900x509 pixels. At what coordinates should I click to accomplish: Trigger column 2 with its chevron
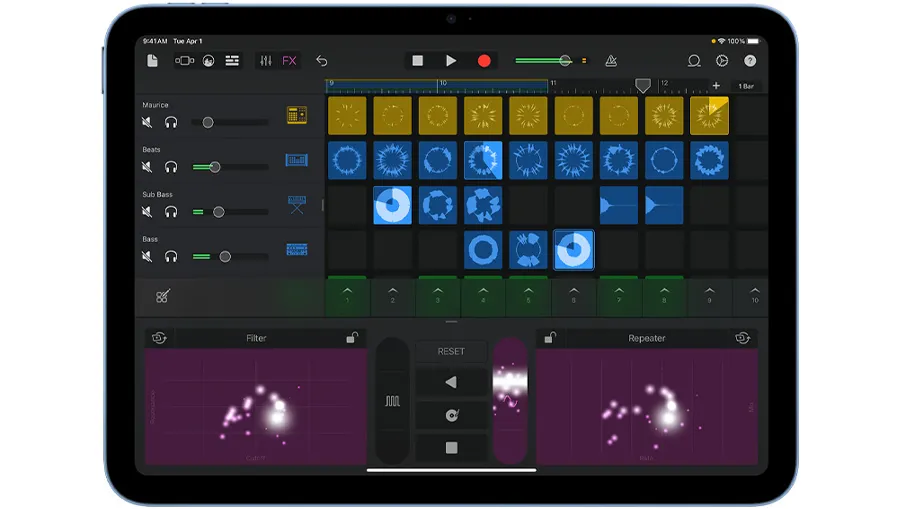coord(393,296)
